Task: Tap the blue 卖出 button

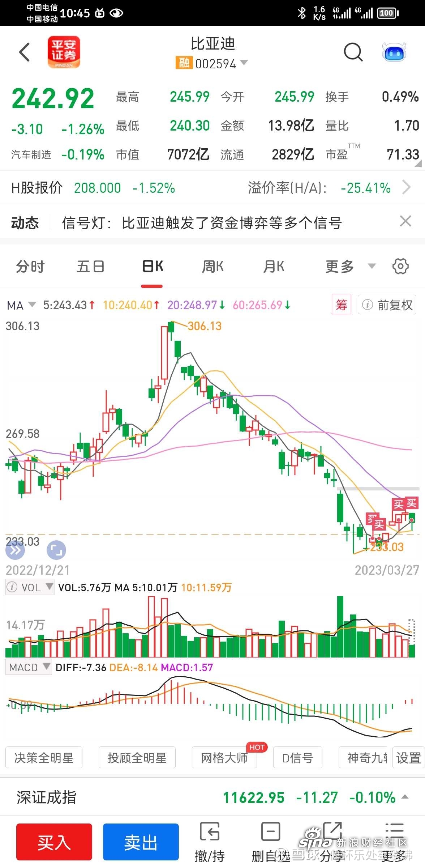Action: [x=141, y=842]
